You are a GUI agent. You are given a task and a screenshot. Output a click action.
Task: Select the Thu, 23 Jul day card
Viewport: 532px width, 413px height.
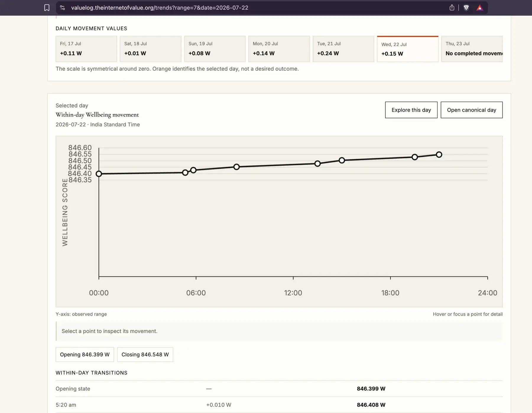472,49
